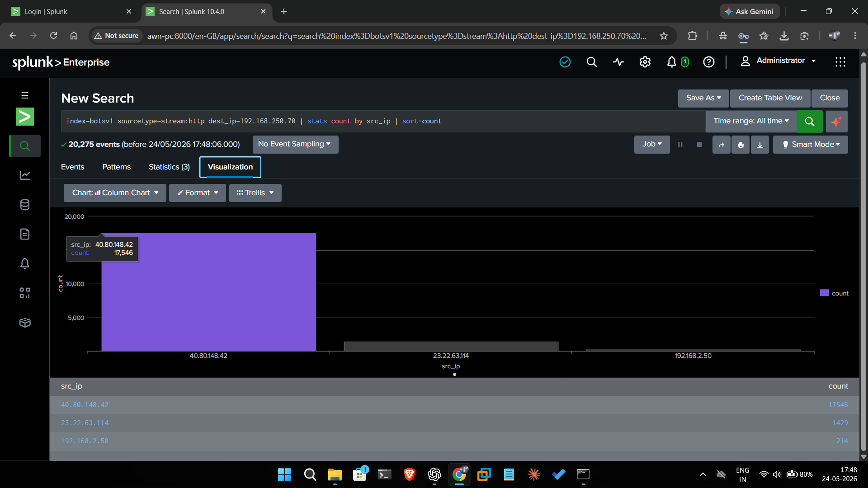Screen dimensions: 868x488
Task: Open the Time range All time picker
Action: [x=751, y=121]
